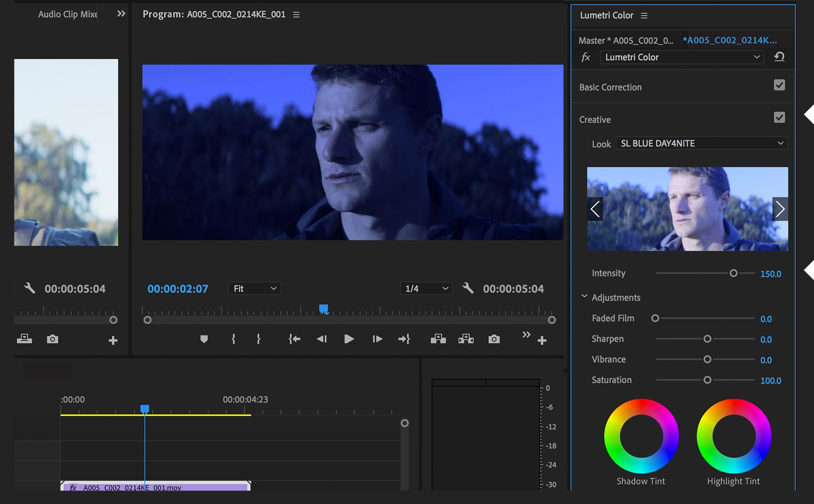The width and height of the screenshot is (814, 504).
Task: Switch to the Audio Clip Mixer tab
Action: pyautogui.click(x=67, y=14)
